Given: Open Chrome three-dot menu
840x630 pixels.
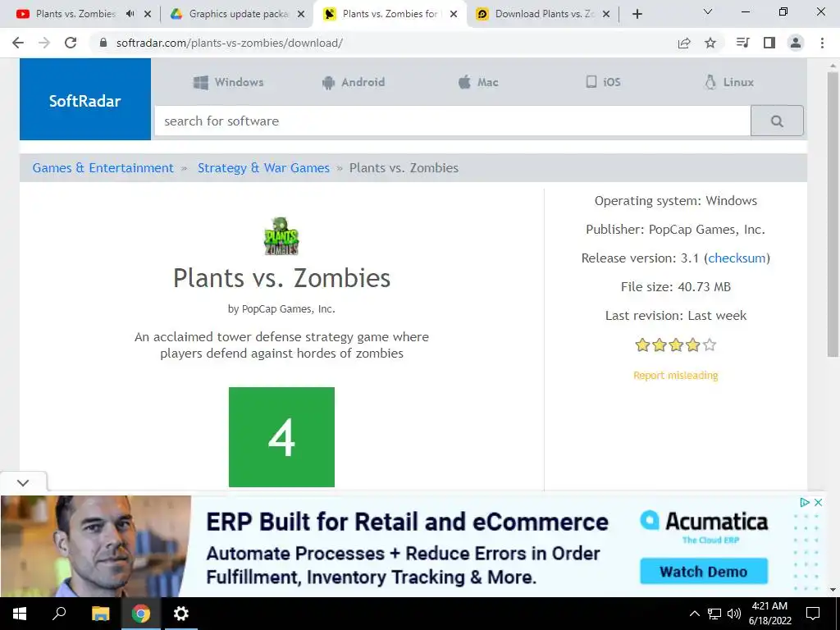Looking at the screenshot, I should click(x=822, y=43).
